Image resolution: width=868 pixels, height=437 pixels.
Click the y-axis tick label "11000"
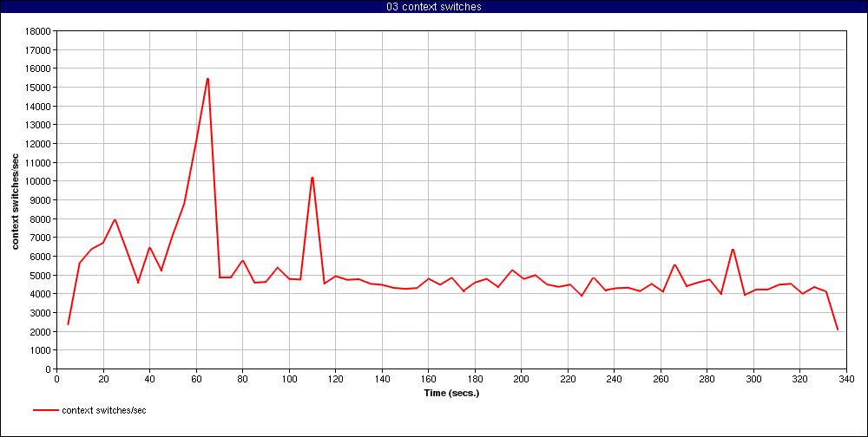pos(38,163)
